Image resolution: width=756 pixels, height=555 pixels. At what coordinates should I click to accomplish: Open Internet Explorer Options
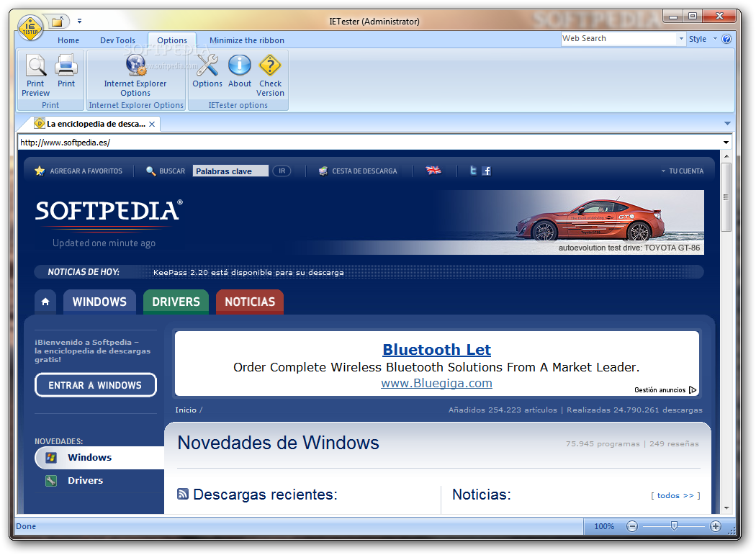135,75
